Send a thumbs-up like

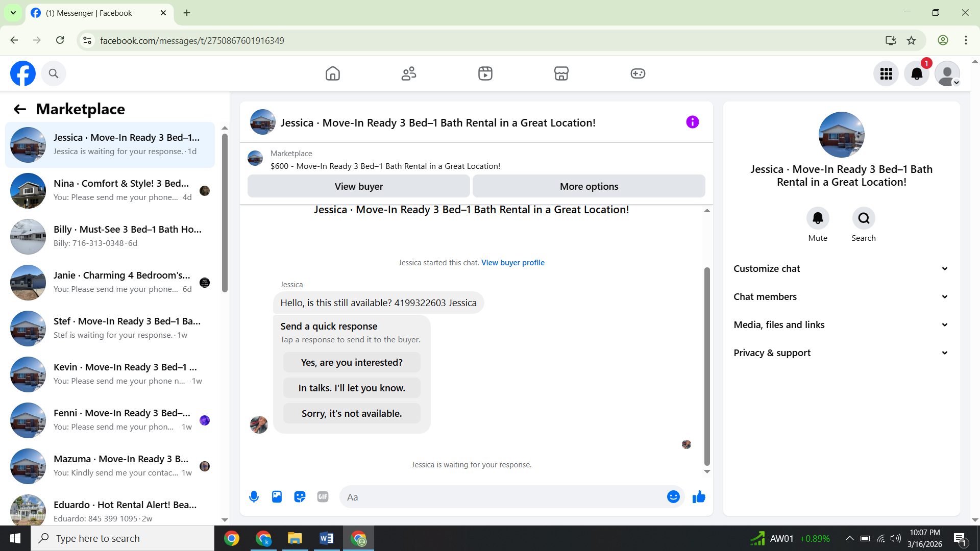(x=699, y=497)
